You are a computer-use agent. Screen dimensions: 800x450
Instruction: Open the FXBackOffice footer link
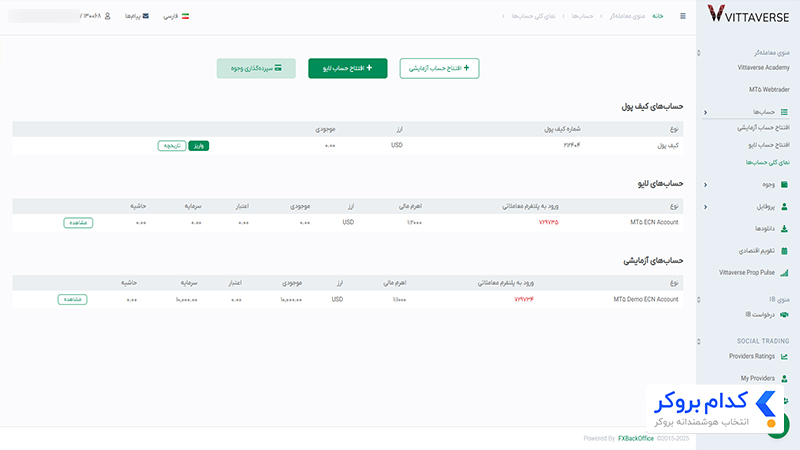pyautogui.click(x=636, y=438)
